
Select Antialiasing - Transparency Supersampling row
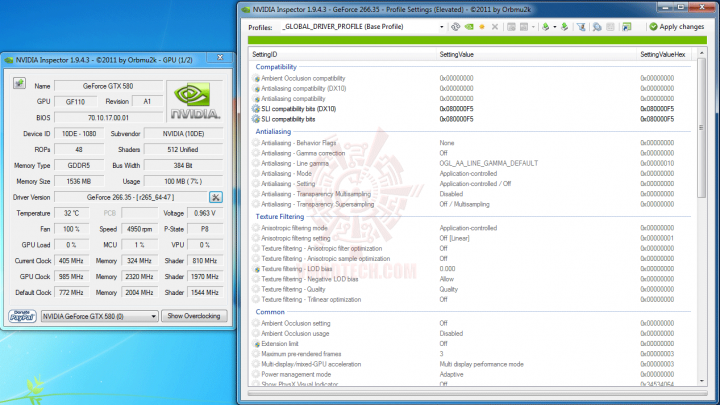[x=470, y=204]
